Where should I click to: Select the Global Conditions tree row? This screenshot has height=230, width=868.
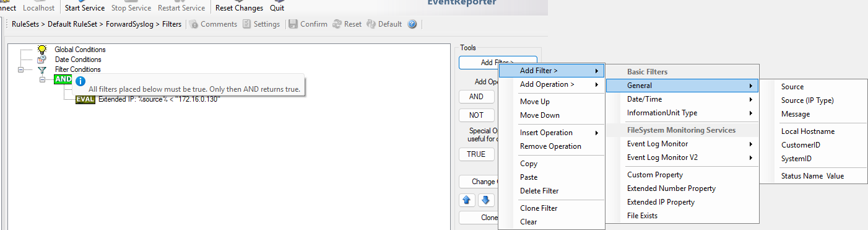coord(80,49)
